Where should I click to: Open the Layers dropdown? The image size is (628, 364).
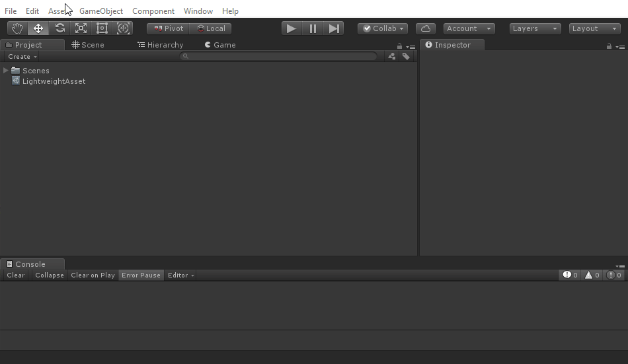click(535, 28)
